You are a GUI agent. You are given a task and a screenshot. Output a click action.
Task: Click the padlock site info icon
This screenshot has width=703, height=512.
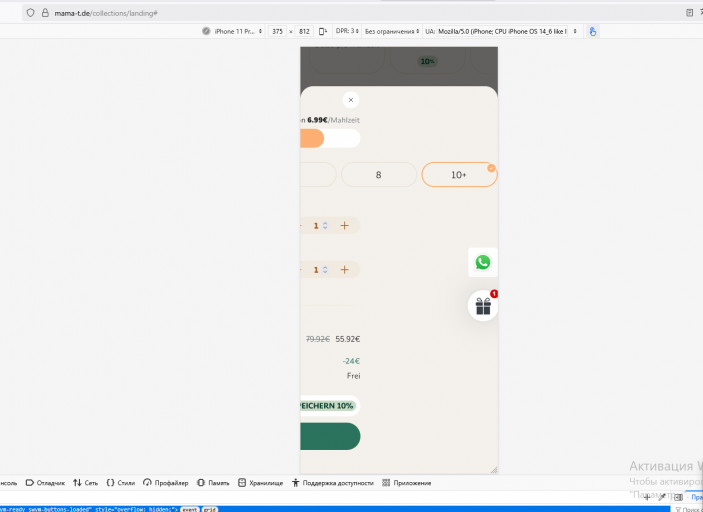pos(45,13)
